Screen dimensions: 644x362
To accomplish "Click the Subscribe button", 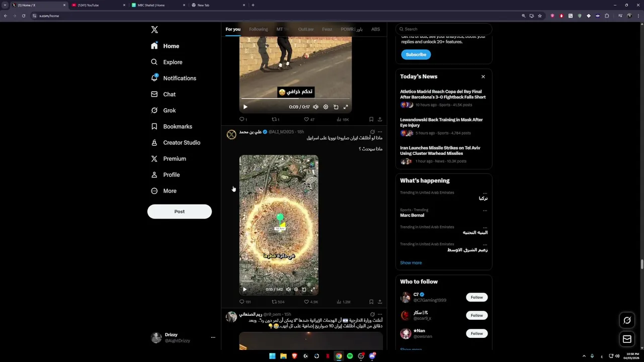I will pyautogui.click(x=416, y=54).
